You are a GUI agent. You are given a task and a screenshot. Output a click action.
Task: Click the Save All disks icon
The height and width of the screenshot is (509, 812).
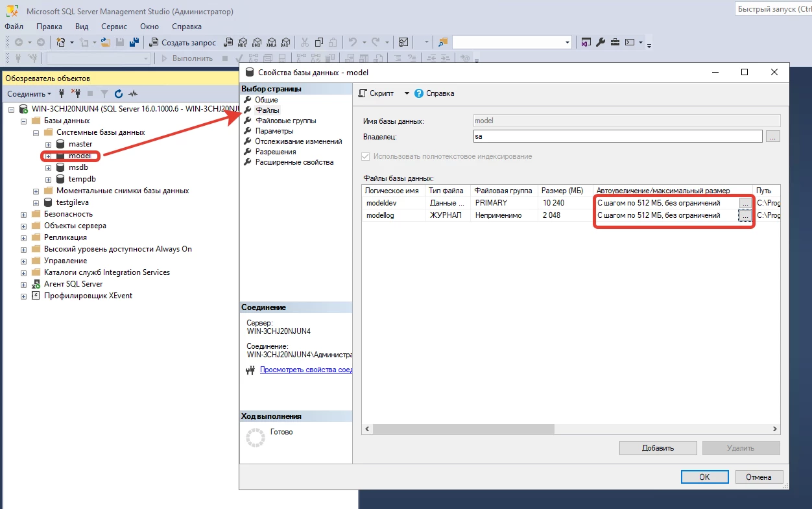coord(134,43)
